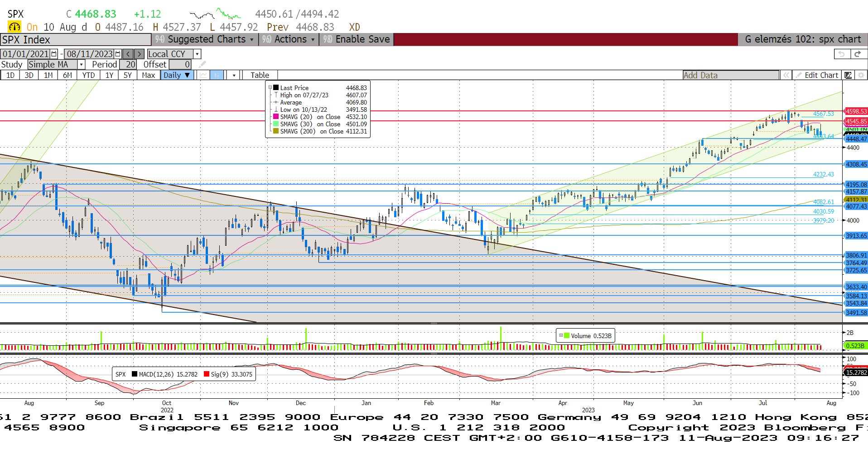Switch to line chart style icon
The image size is (868, 463).
[x=204, y=75]
